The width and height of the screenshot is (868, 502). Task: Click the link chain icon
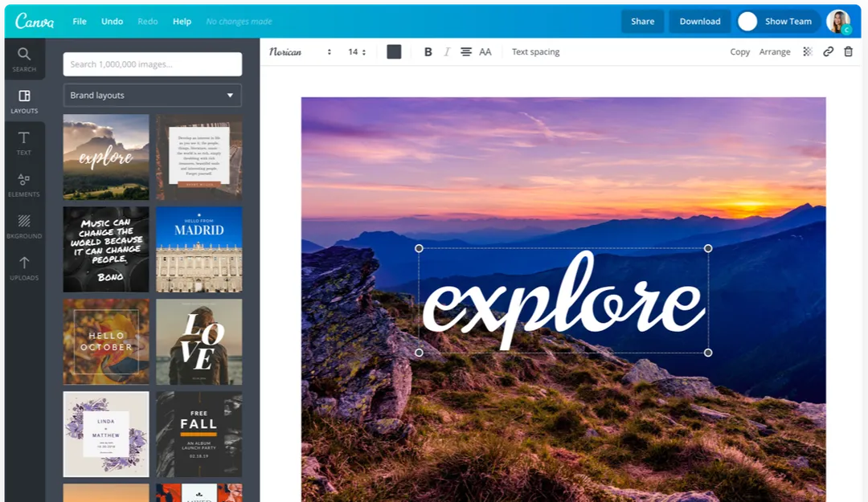click(x=828, y=51)
